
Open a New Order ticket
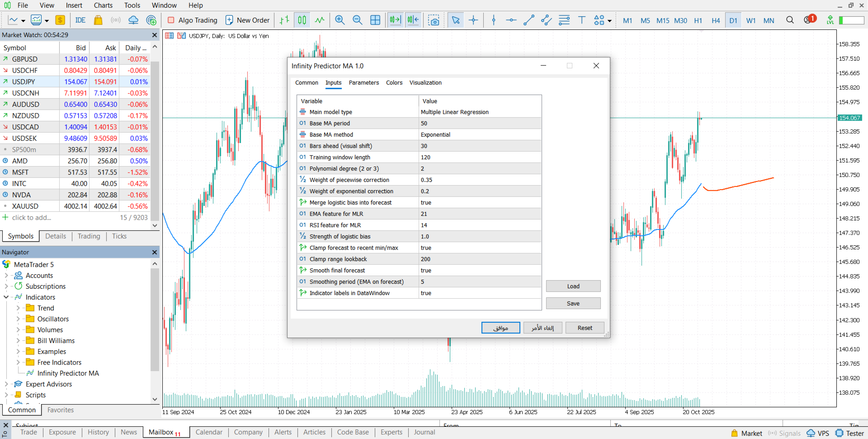tap(247, 20)
